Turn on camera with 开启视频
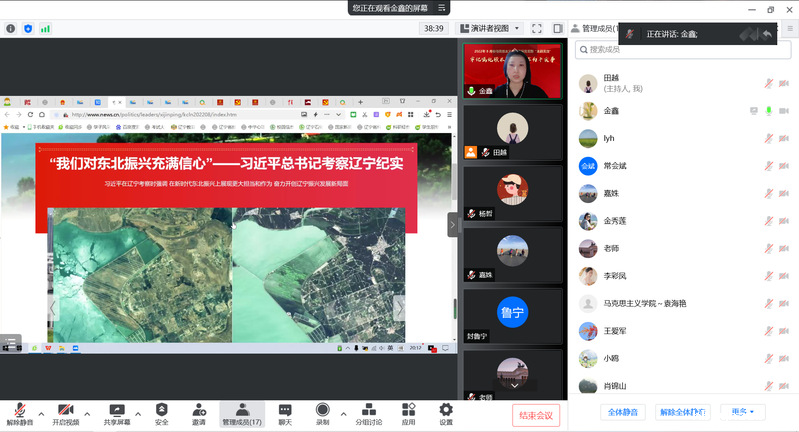This screenshot has height=432, width=799. coord(67,414)
